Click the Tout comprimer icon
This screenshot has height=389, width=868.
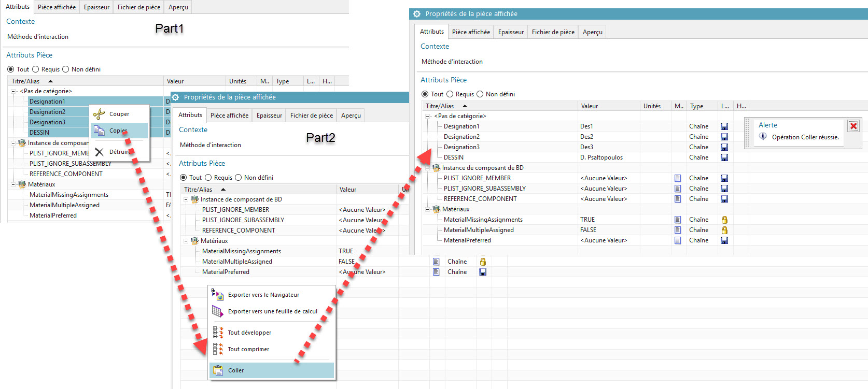tap(218, 349)
